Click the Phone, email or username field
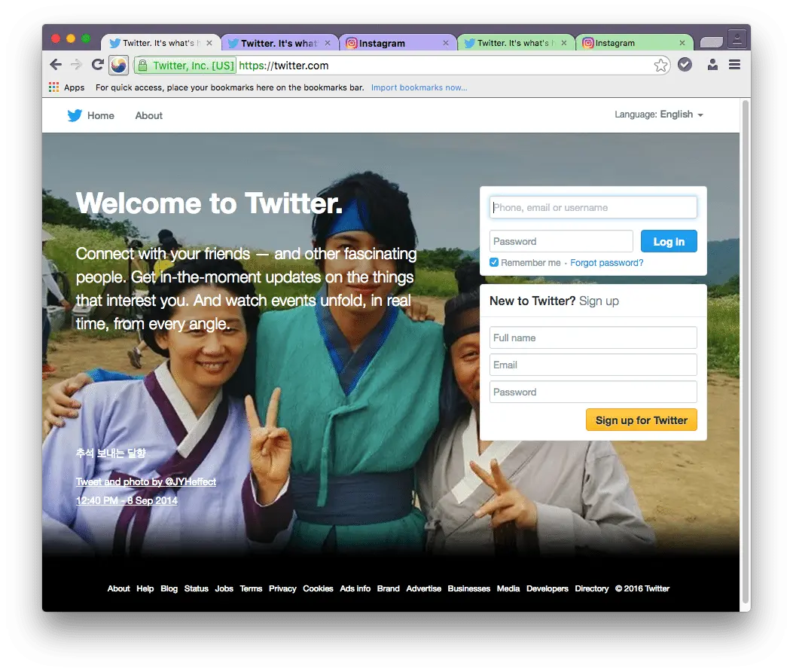 593,206
